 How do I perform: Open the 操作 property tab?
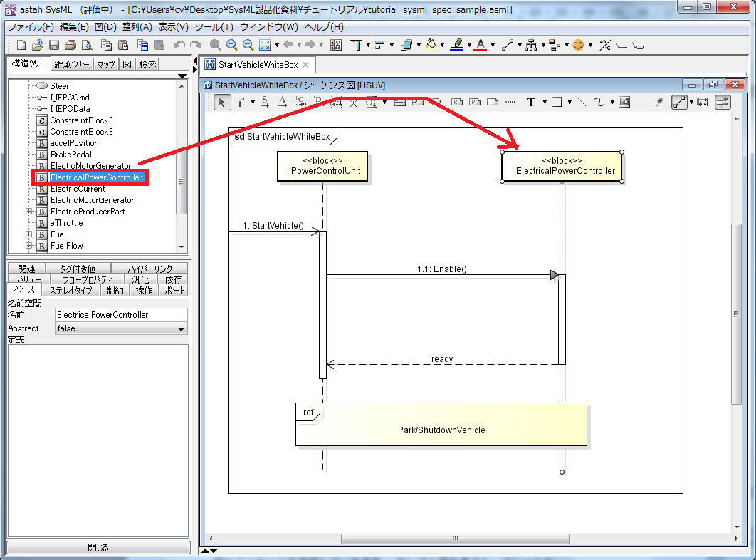[144, 290]
